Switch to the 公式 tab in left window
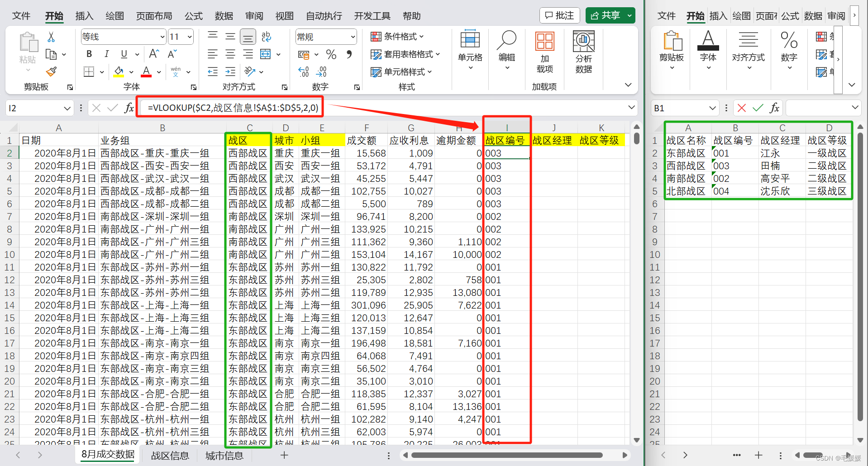This screenshot has width=868, height=466. click(x=194, y=16)
